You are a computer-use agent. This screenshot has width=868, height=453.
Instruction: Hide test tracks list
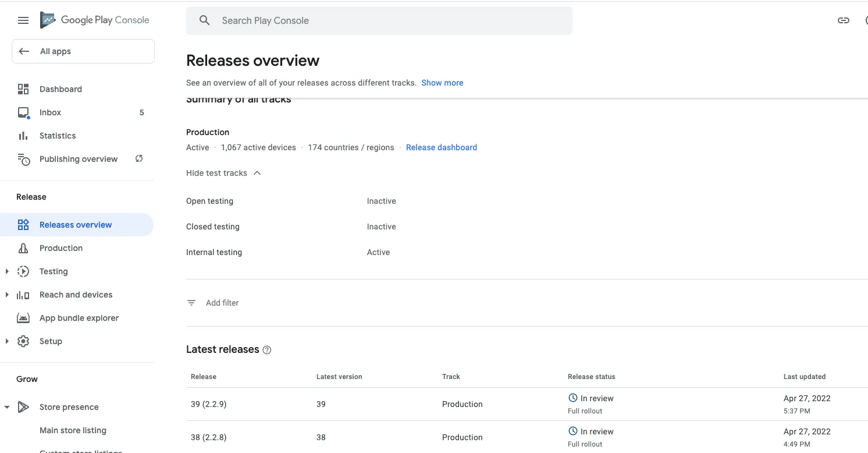(223, 173)
